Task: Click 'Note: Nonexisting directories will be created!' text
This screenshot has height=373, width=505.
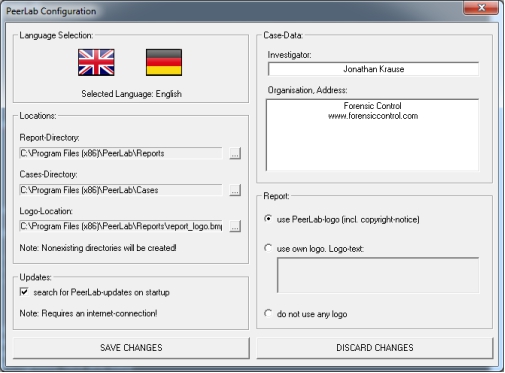Action: (x=98, y=248)
